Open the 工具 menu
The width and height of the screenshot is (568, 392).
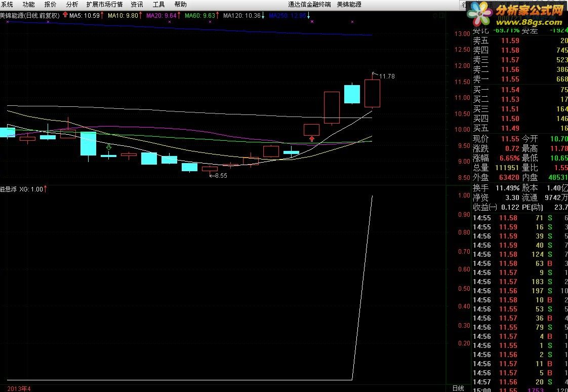click(158, 5)
